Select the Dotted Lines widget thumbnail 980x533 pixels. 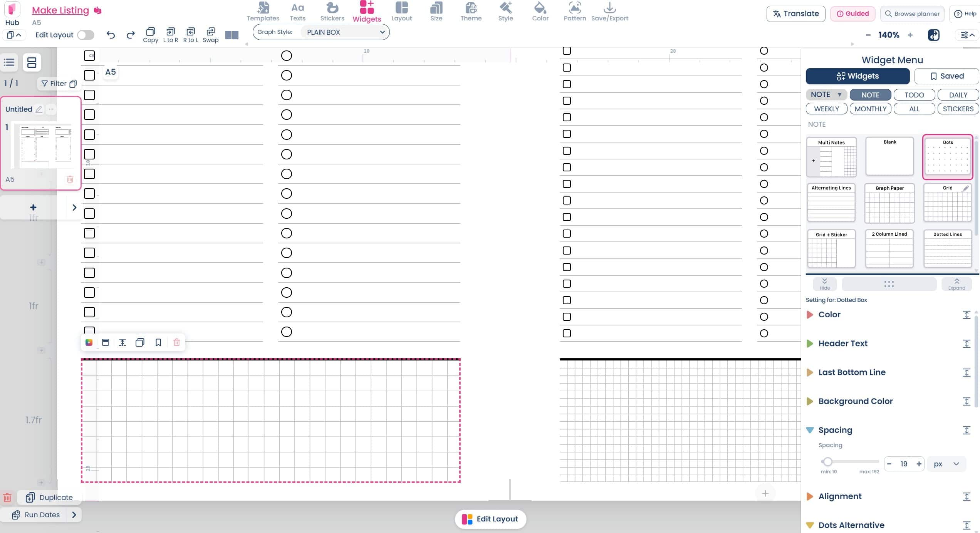tap(948, 248)
